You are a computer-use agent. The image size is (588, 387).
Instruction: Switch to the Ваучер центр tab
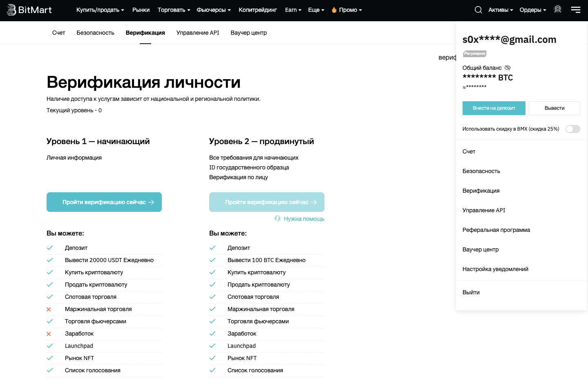pyautogui.click(x=248, y=33)
